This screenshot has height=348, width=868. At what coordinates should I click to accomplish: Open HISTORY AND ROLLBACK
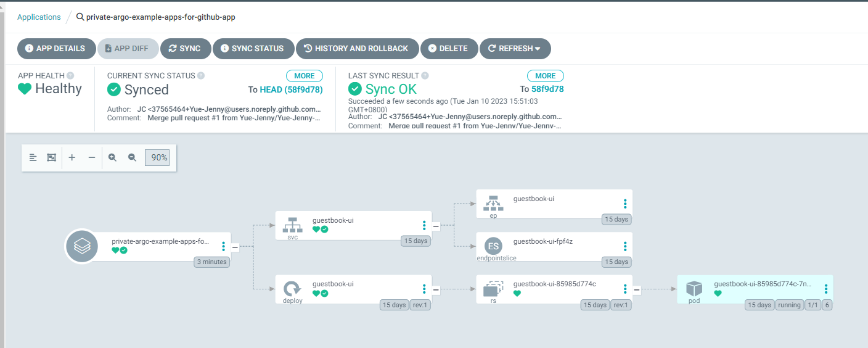357,48
